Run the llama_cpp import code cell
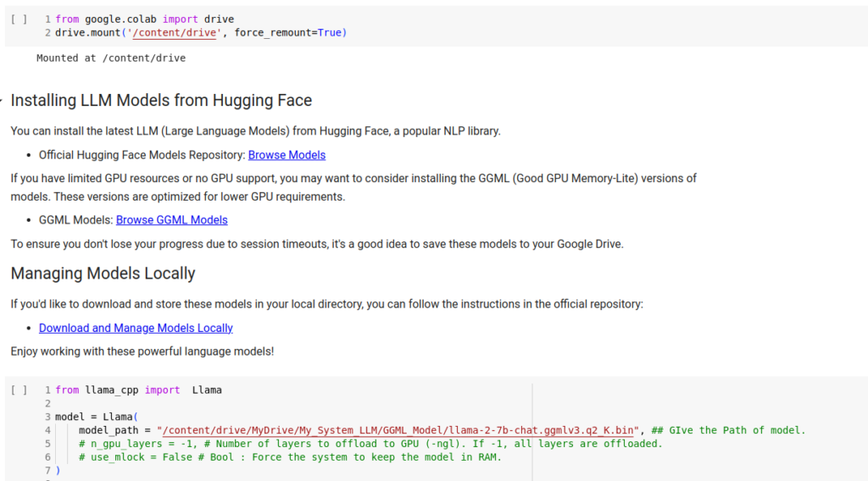Image resolution: width=868 pixels, height=481 pixels. (19, 390)
